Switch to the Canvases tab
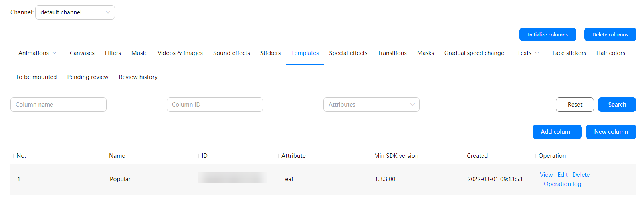The image size is (644, 210). pyautogui.click(x=82, y=53)
